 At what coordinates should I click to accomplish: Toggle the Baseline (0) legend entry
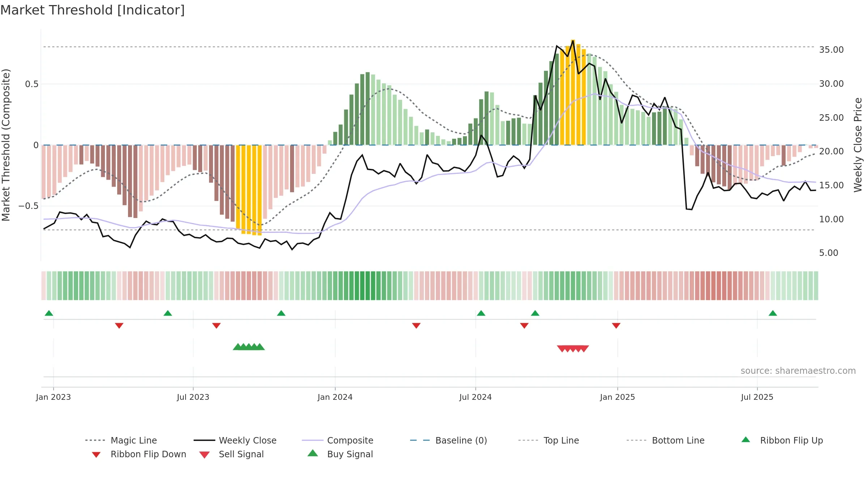tap(448, 440)
